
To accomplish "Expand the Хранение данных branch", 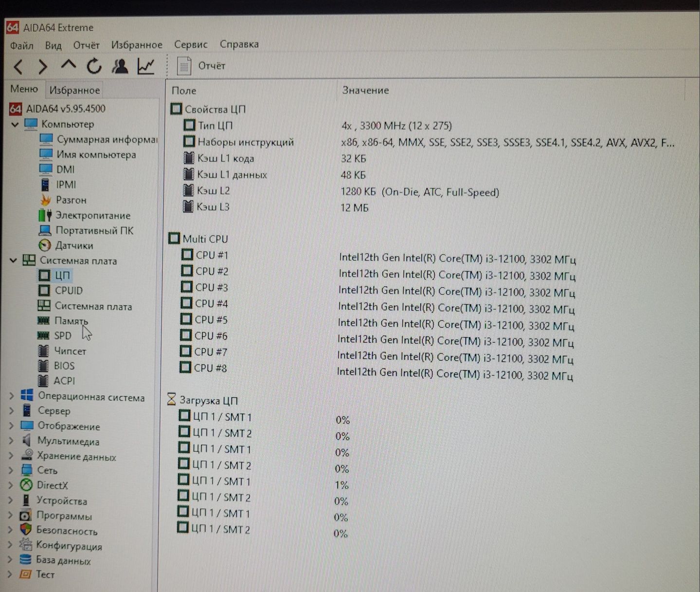I will (11, 456).
